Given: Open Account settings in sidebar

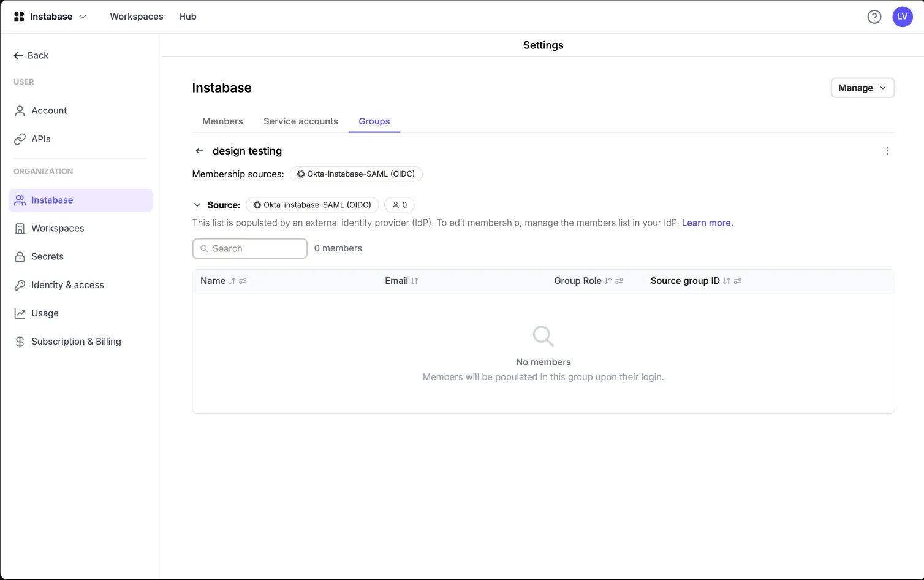Looking at the screenshot, I should coord(80,111).
